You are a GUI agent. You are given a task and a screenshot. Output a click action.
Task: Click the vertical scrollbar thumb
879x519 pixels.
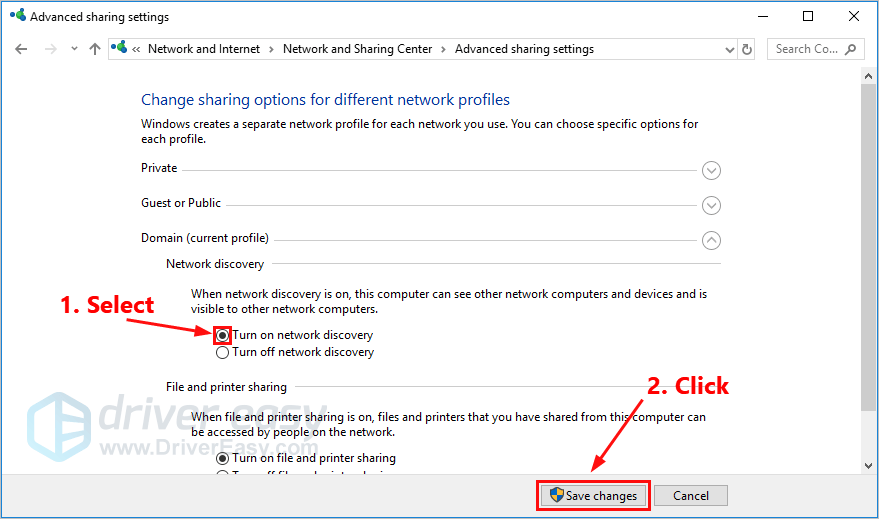pyautogui.click(x=868, y=248)
